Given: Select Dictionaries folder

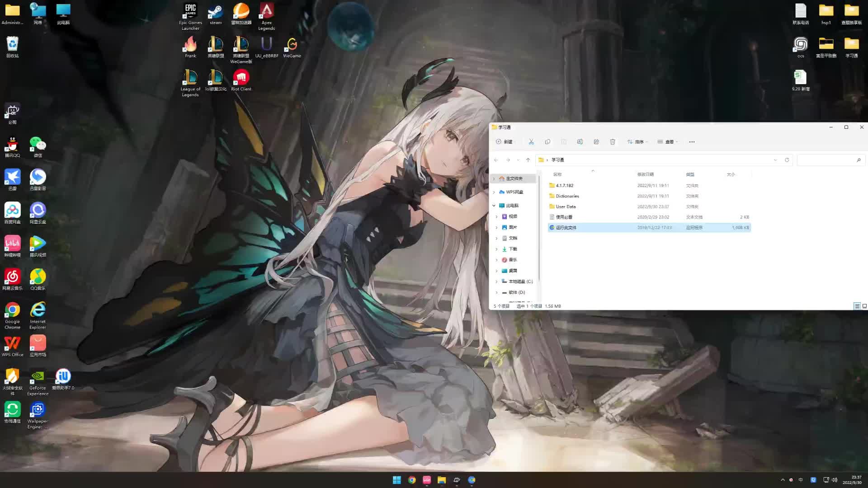Looking at the screenshot, I should coord(567,196).
